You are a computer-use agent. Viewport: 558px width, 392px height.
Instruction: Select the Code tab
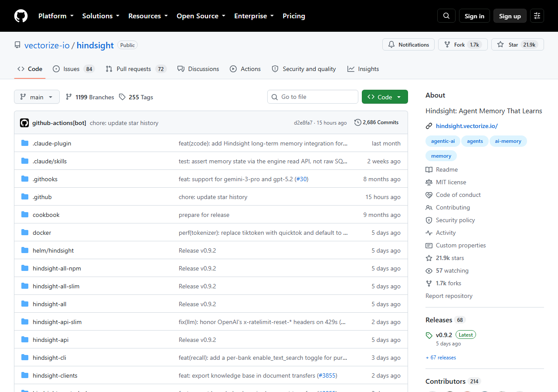point(30,69)
